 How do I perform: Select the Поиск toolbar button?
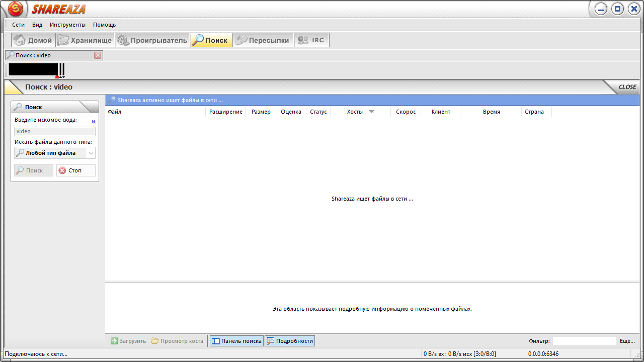[x=211, y=40]
